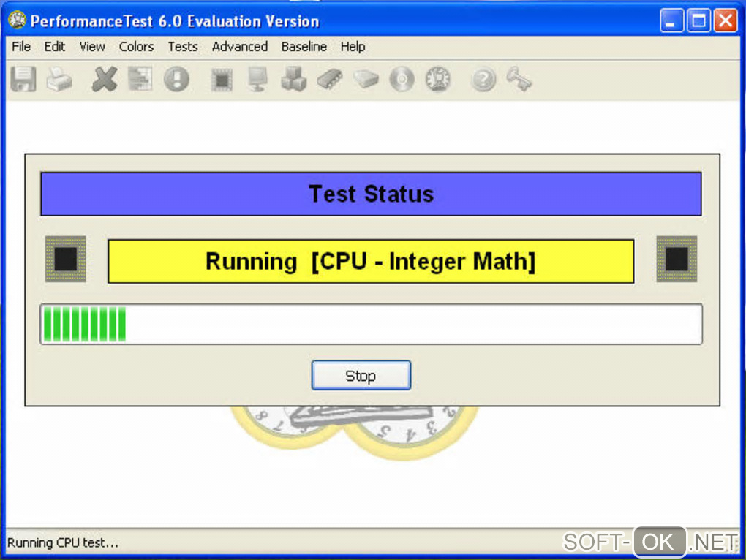The image size is (746, 560).
Task: Run CPU chip test toolbar icon
Action: 222,80
